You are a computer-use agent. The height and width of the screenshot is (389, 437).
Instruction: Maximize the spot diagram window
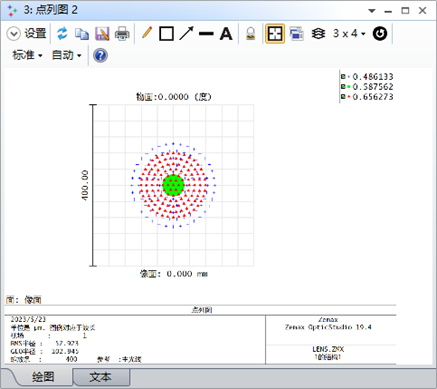pyautogui.click(x=405, y=11)
